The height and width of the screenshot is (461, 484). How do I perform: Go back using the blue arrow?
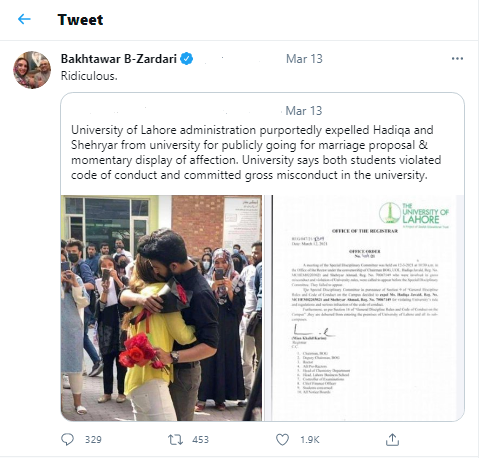pyautogui.click(x=24, y=19)
